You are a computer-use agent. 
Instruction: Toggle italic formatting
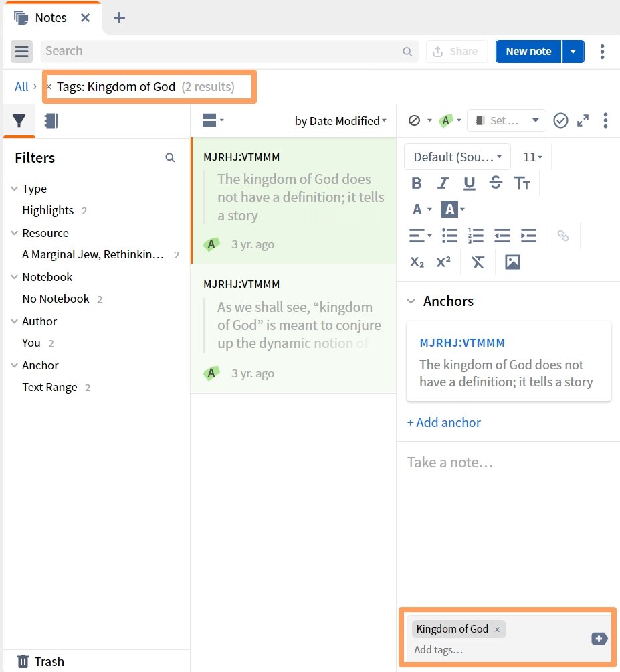pos(443,183)
